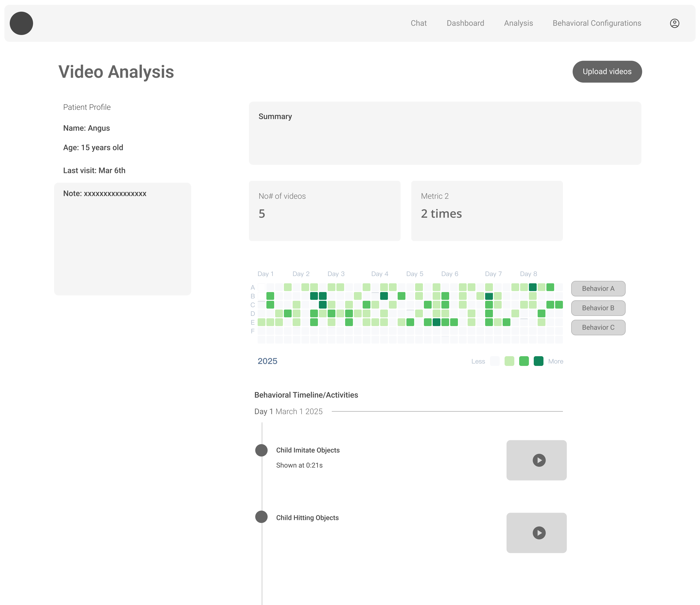Go to the Dashboard page
The image size is (700, 605).
(465, 23)
